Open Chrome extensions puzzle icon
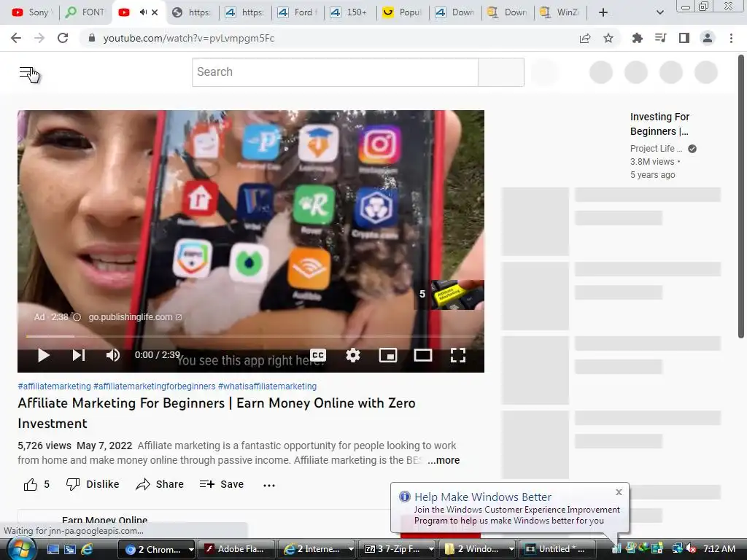This screenshot has width=747, height=560. (x=637, y=38)
